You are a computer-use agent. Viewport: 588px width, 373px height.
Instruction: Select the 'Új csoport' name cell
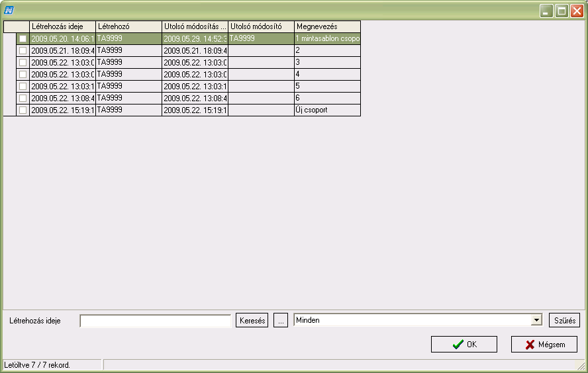tap(327, 110)
